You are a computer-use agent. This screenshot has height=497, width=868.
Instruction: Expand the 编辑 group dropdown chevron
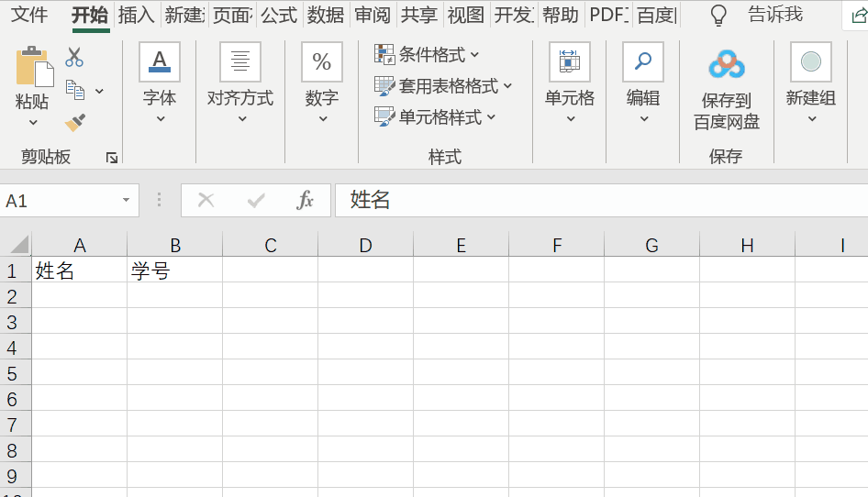[644, 118]
